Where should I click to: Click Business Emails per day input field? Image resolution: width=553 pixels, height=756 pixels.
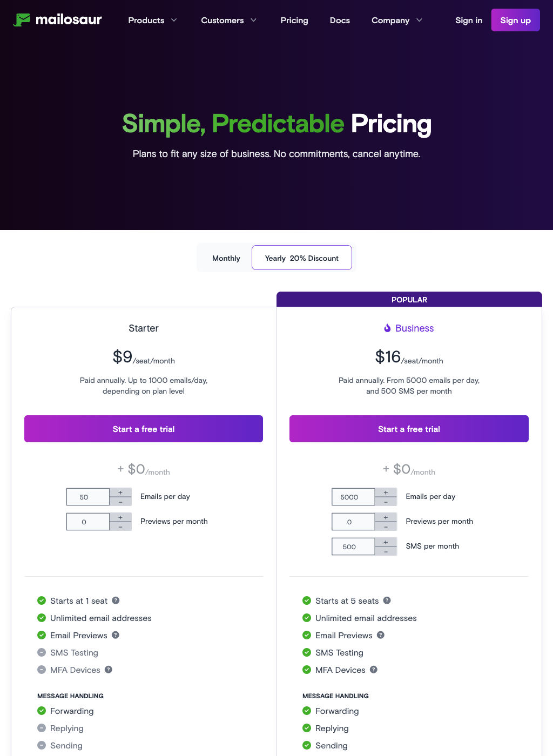pyautogui.click(x=353, y=497)
